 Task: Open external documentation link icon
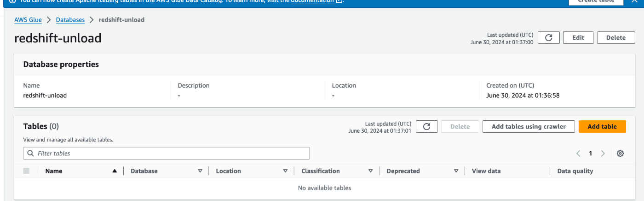coord(339,1)
